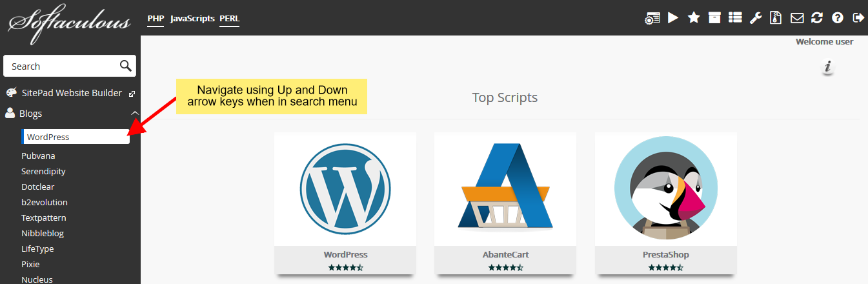Click the AbanteCart card title
868x284 pixels.
505,254
